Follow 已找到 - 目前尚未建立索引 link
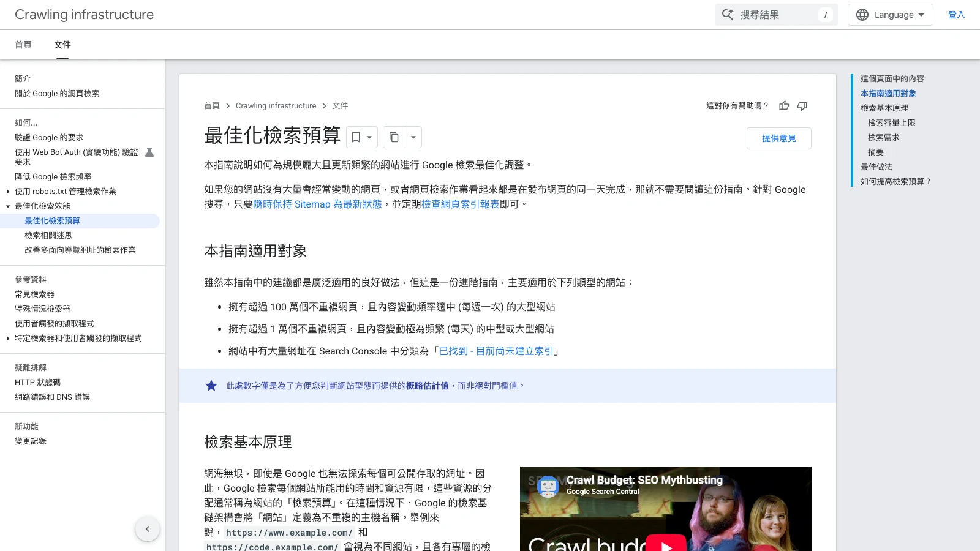The width and height of the screenshot is (980, 551). 496,351
